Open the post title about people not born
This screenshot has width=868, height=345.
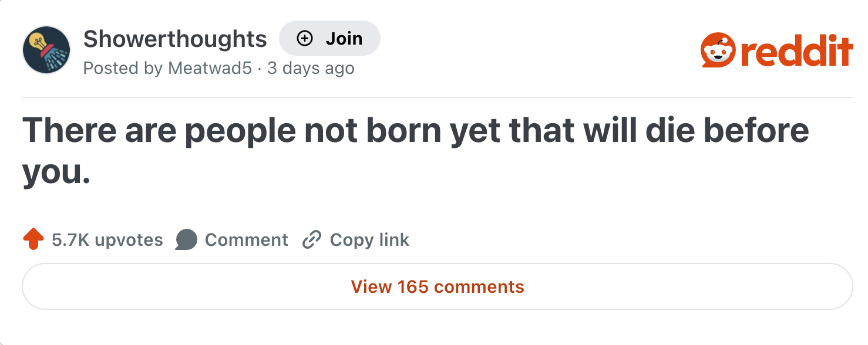[415, 131]
